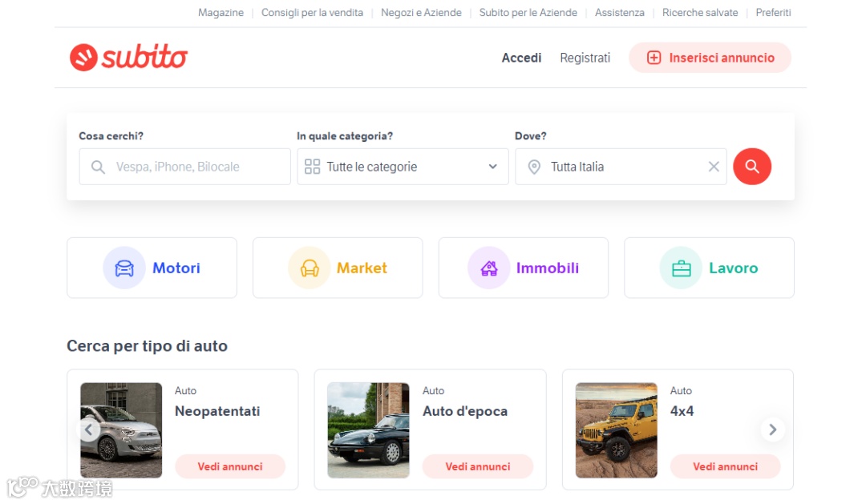
Task: Open Consigli per la vendita
Action: [x=312, y=12]
